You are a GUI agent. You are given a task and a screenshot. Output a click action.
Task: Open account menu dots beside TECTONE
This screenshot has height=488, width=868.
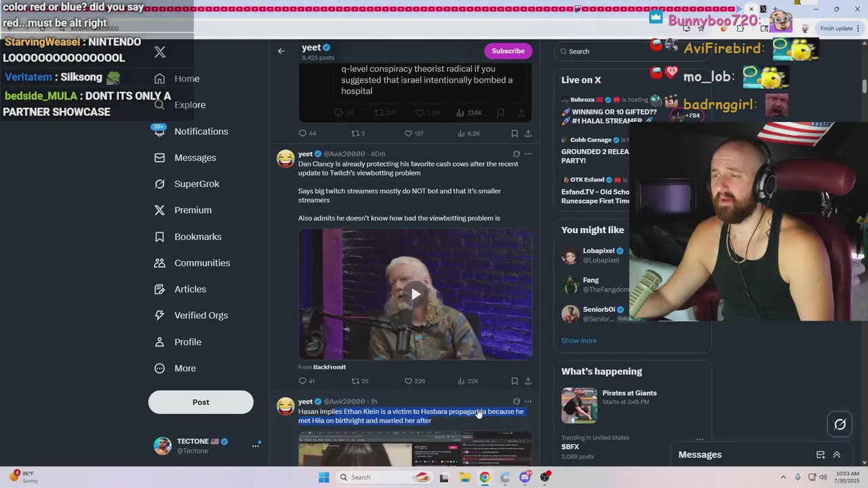[x=256, y=445]
